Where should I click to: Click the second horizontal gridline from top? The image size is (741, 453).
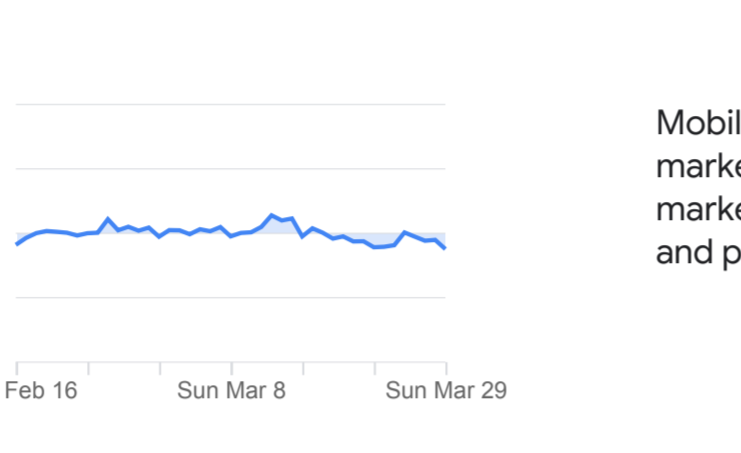230,168
